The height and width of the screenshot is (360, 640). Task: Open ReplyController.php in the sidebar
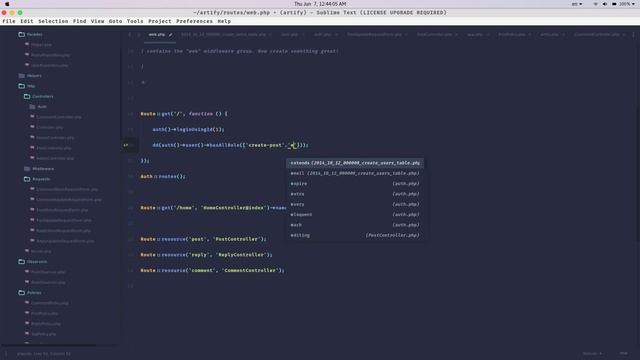pyautogui.click(x=55, y=158)
